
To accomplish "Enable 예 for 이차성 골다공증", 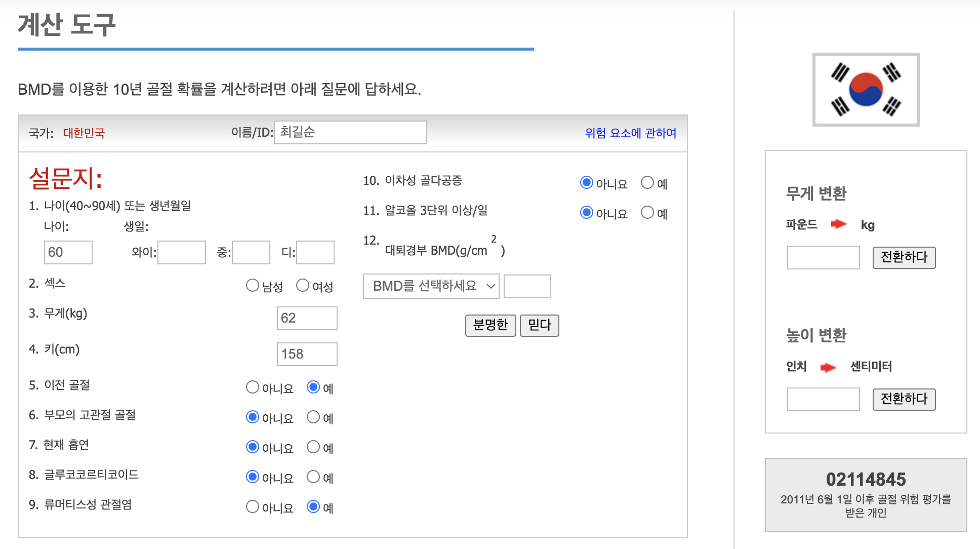I will (647, 183).
